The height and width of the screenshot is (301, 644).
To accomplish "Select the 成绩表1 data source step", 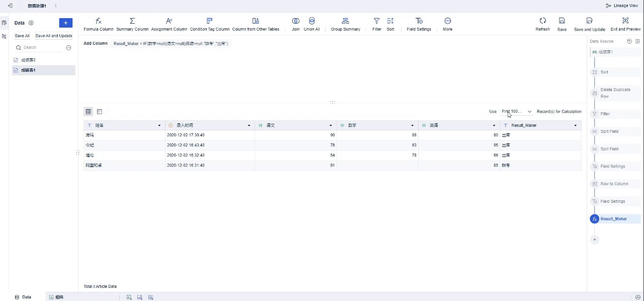I will pyautogui.click(x=615, y=52).
